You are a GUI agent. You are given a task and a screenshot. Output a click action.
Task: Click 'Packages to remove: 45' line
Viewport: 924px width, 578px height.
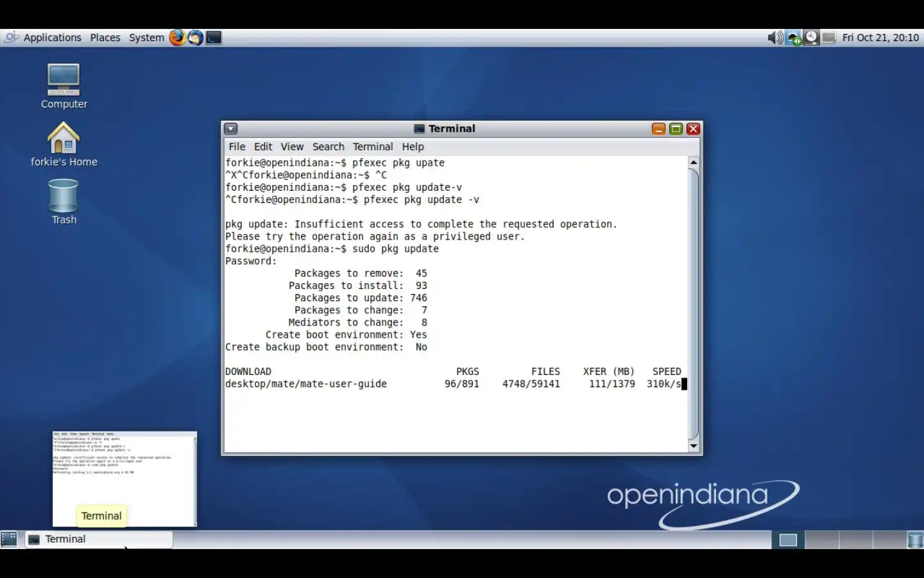(x=361, y=274)
